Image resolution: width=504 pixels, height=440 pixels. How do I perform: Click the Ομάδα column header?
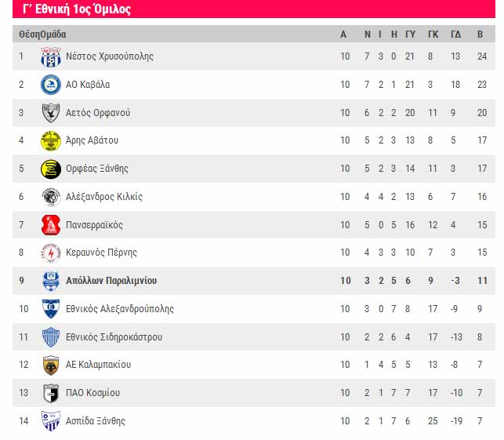coord(53,34)
